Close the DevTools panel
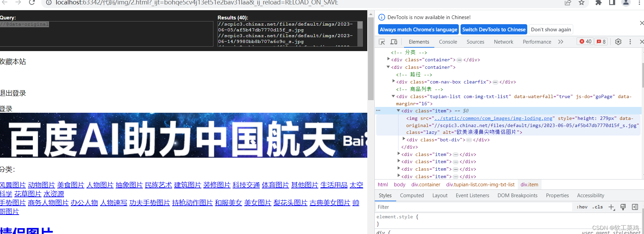The height and width of the screenshot is (234, 644). (x=641, y=42)
